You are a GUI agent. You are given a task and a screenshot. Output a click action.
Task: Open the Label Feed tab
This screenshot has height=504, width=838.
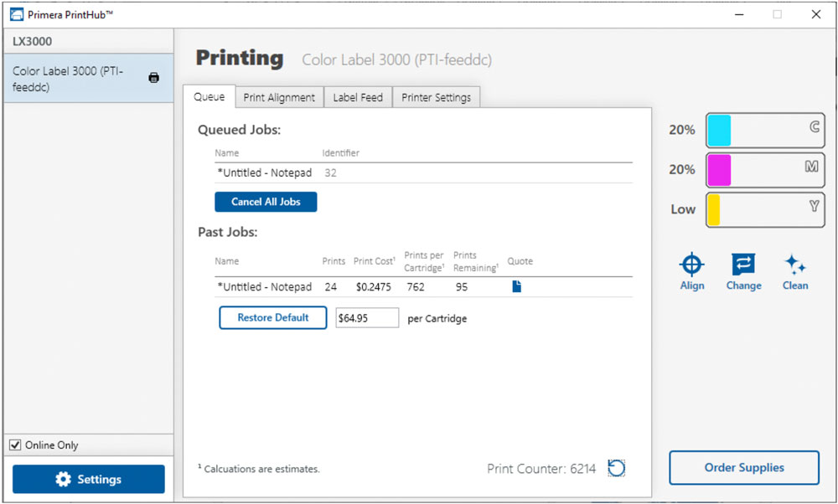tap(358, 97)
